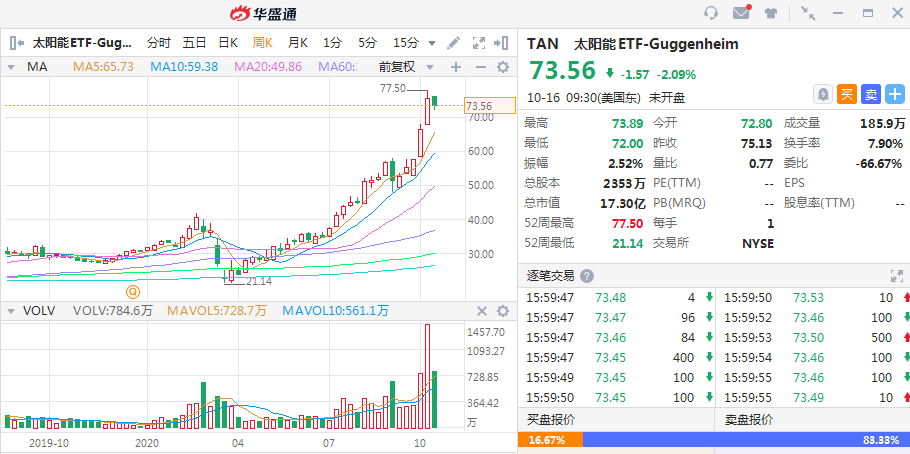Click the latest green weekly candlestick
Viewport: 910px width, 454px height.
click(x=434, y=102)
